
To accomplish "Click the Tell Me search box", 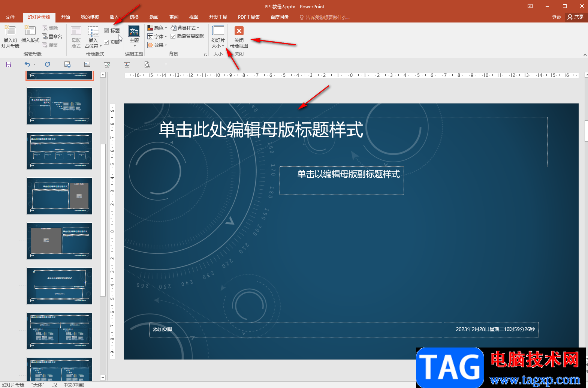I will 325,17.
